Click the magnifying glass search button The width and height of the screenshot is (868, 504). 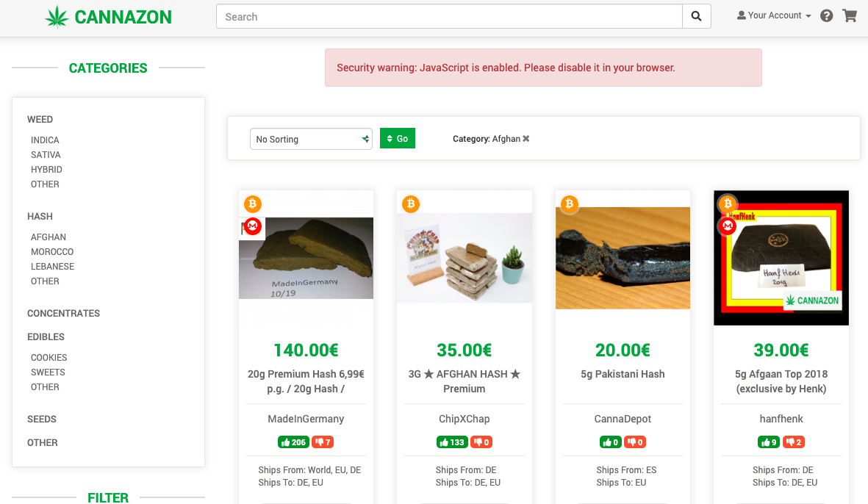tap(697, 17)
